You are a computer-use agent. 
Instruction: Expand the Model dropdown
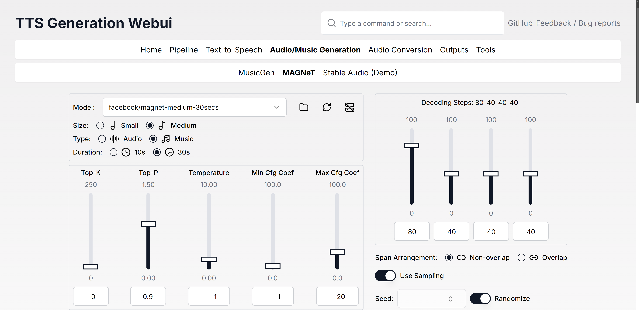[x=190, y=107]
